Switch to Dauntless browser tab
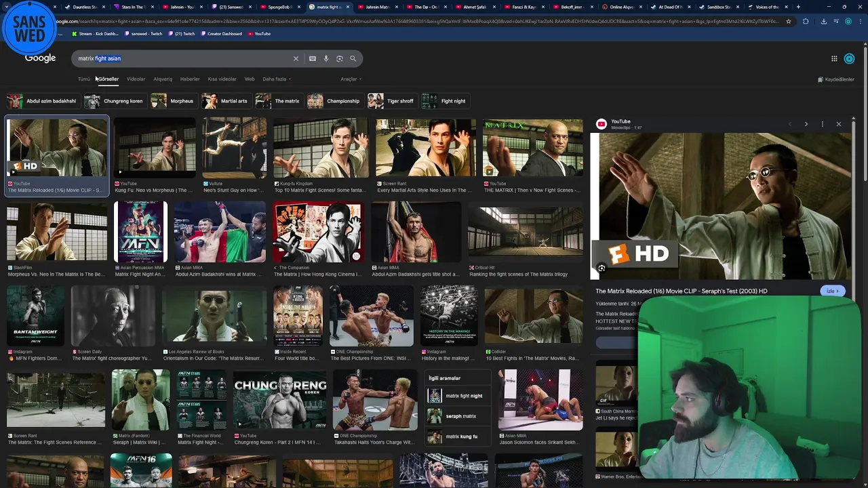868x488 pixels. (84, 7)
